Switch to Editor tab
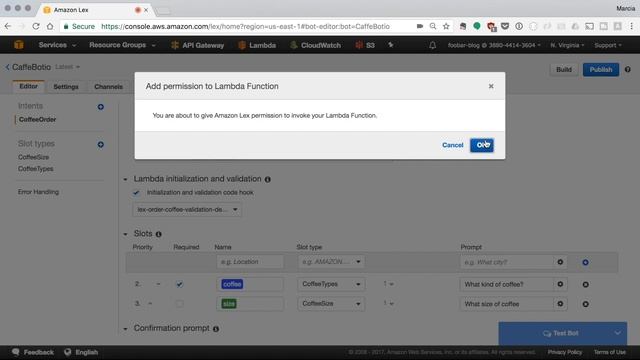Viewport: 640px width, 360px height. [29, 87]
